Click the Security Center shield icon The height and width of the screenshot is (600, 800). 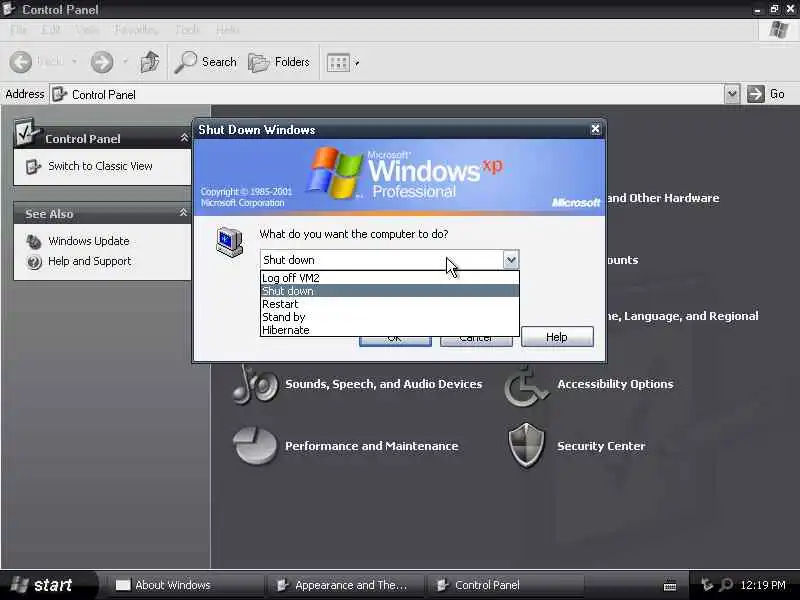point(526,445)
